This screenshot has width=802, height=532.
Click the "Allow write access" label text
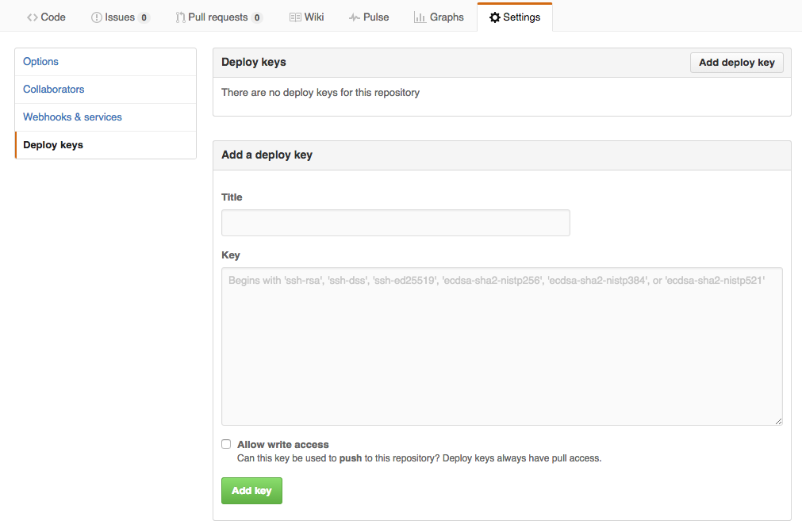(x=282, y=445)
